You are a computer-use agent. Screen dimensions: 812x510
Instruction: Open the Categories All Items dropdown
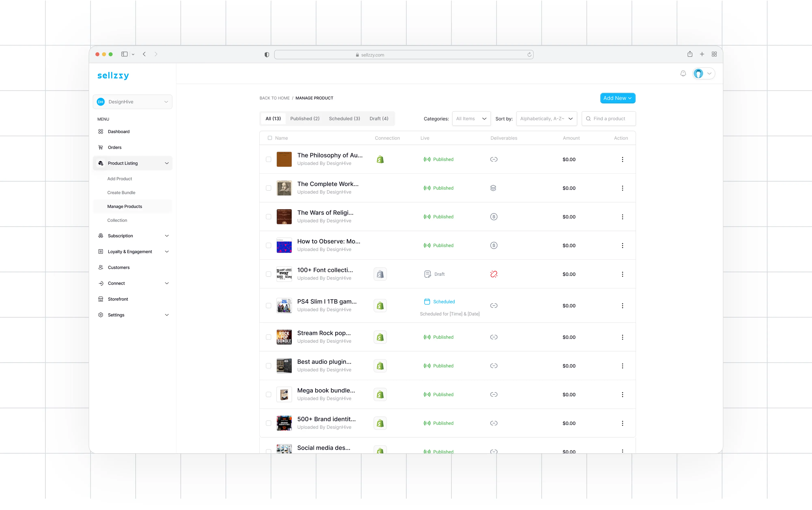pyautogui.click(x=471, y=118)
